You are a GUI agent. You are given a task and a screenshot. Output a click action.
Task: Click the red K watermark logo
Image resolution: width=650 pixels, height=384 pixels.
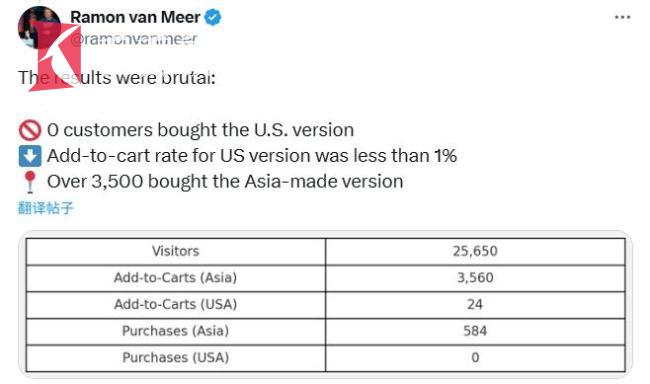pos(55,57)
